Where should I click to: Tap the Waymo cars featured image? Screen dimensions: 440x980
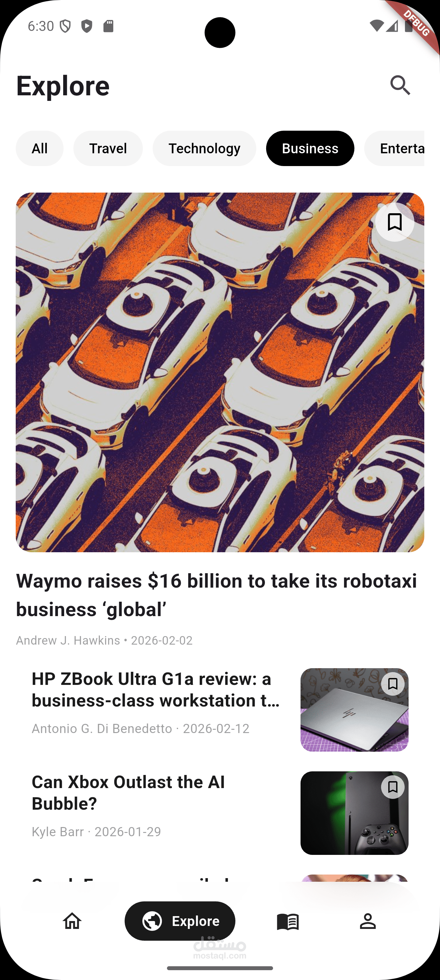(x=220, y=372)
